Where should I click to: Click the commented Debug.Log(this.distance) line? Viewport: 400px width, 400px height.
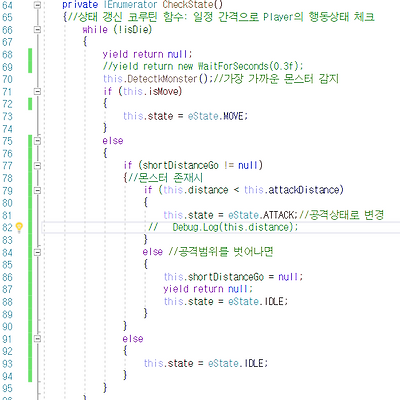(223, 227)
